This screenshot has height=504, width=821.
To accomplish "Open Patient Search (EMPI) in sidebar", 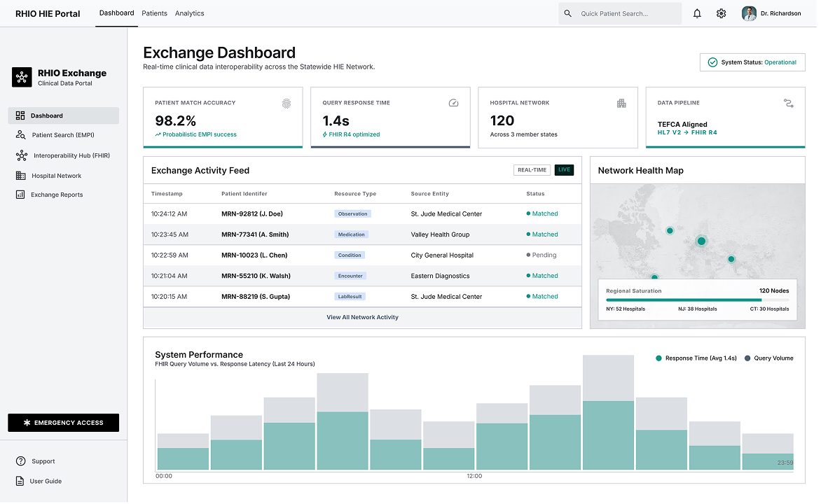I will 64,136.
